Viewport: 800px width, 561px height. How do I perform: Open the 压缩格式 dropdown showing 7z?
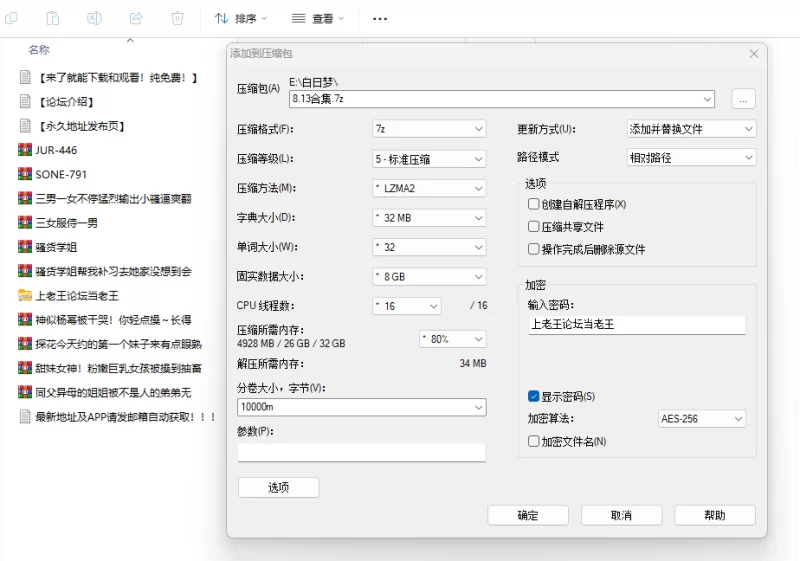(x=429, y=129)
